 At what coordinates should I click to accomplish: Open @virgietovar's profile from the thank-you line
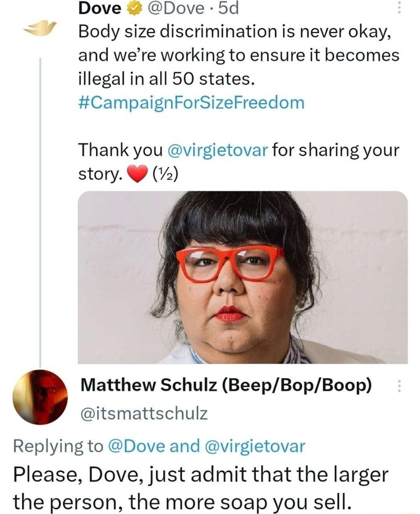[218, 150]
